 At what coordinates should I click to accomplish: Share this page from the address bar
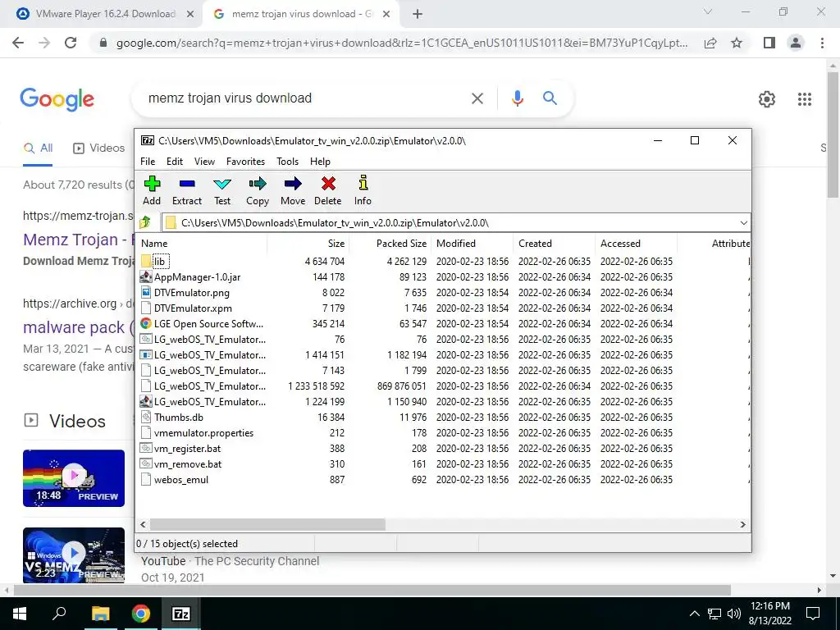[710, 43]
